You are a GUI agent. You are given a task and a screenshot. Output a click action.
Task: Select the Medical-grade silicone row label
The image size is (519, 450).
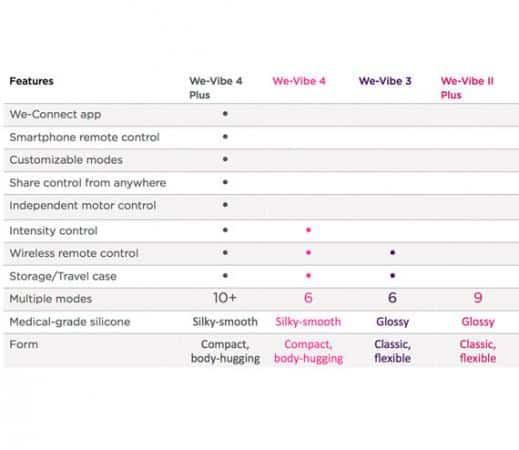(70, 322)
